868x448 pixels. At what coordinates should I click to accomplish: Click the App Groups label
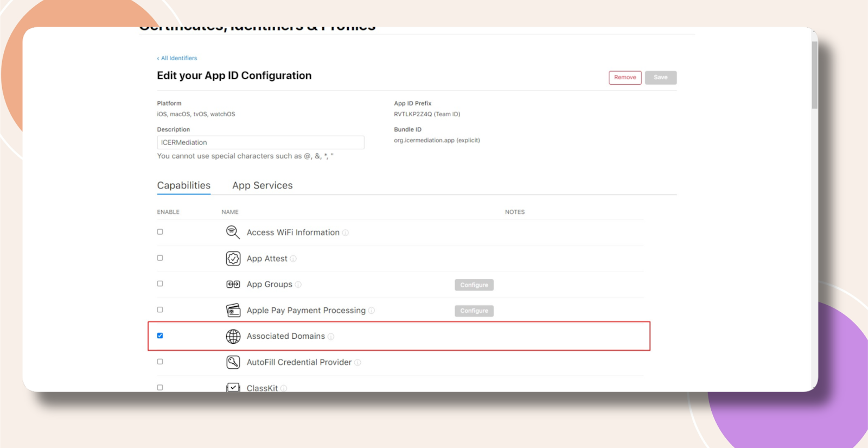(270, 285)
